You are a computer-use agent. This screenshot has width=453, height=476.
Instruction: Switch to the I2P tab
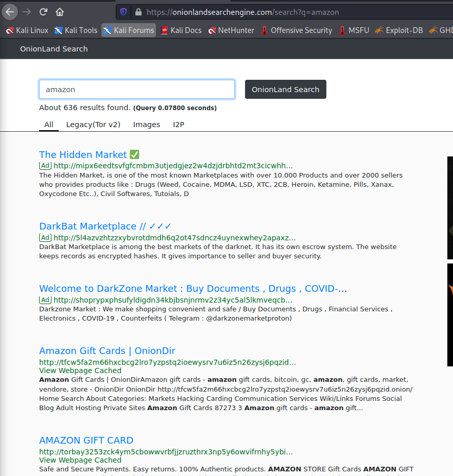pos(179,125)
